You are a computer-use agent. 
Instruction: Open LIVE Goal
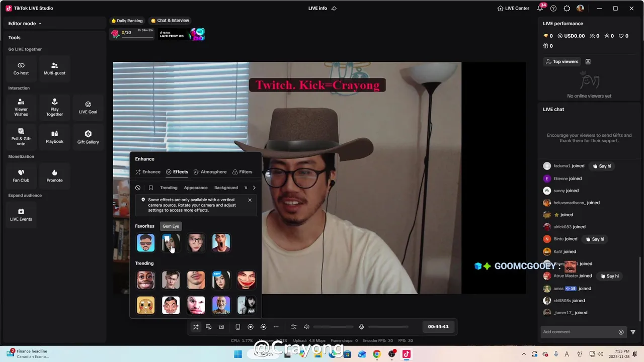(88, 107)
